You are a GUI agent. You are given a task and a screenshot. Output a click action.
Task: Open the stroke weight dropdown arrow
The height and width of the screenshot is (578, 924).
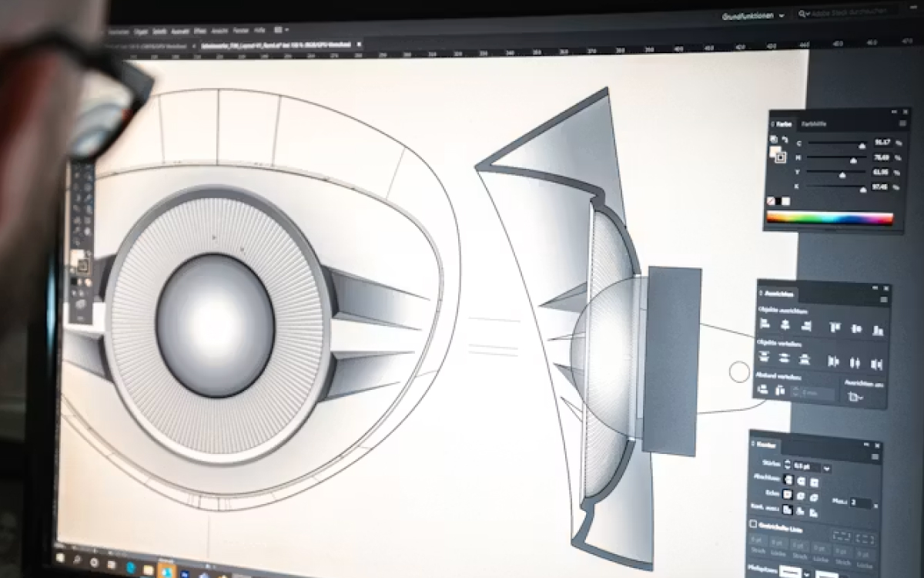pos(826,468)
